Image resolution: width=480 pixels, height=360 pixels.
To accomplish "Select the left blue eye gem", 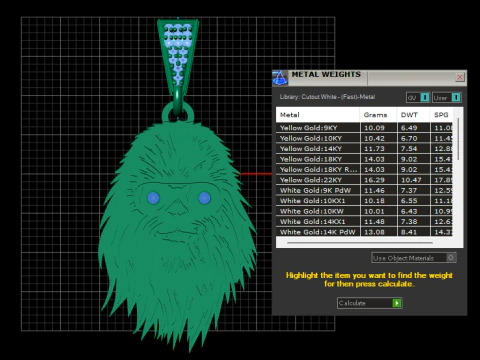I will pos(153,198).
